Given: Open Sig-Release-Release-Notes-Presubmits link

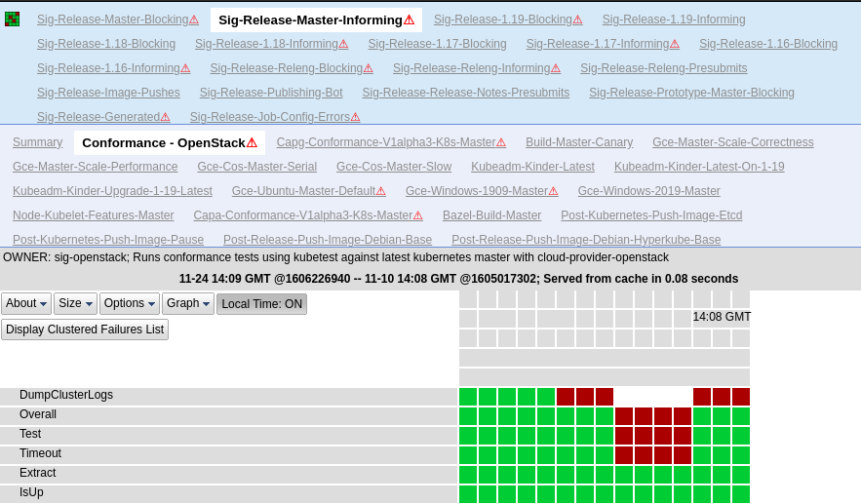Looking at the screenshot, I should [x=466, y=93].
